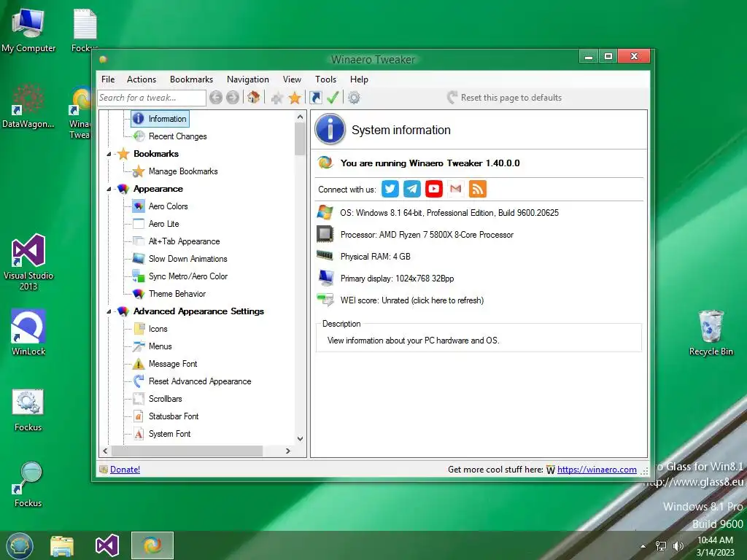The image size is (747, 560).
Task: Click the network tray icon
Action: pyautogui.click(x=661, y=546)
